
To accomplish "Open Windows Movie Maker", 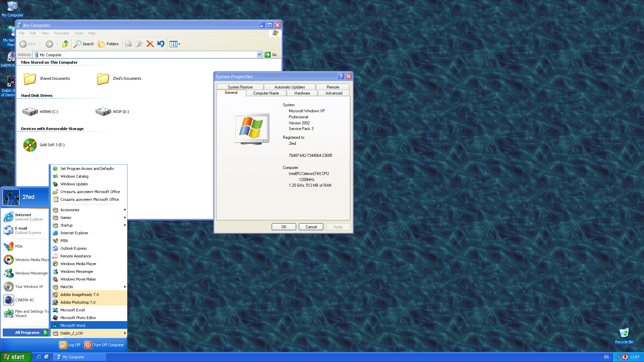I will (x=89, y=279).
